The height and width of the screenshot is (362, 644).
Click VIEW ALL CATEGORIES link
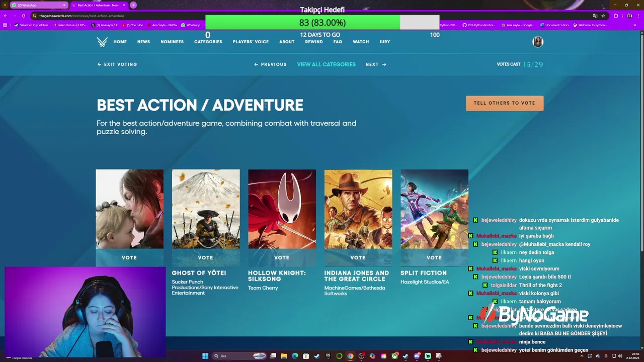point(326,64)
